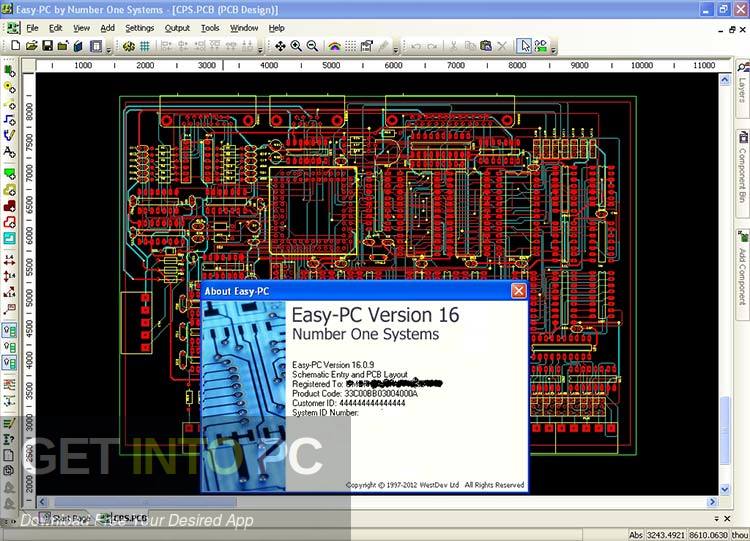
Task: Open the Help menu
Action: [x=276, y=28]
